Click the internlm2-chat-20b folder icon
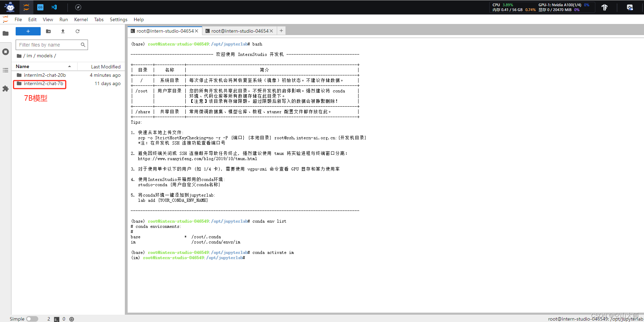644x322 pixels. tap(19, 75)
